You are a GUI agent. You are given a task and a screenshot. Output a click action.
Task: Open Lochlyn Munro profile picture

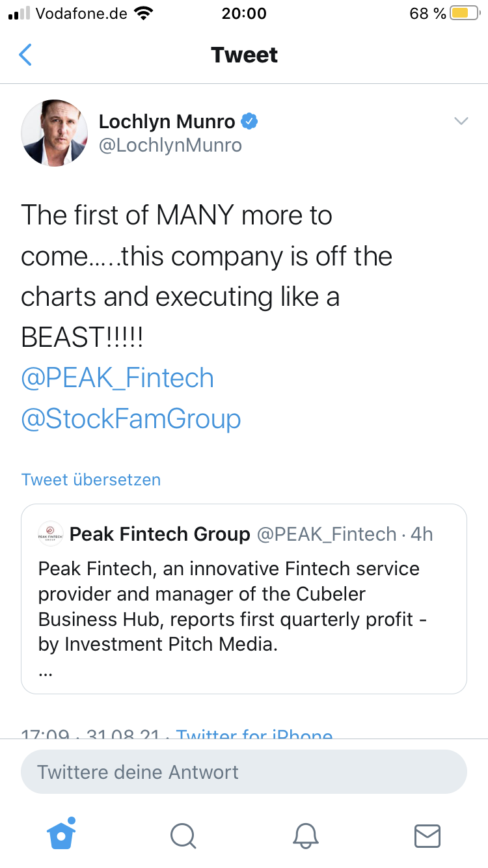(x=55, y=133)
